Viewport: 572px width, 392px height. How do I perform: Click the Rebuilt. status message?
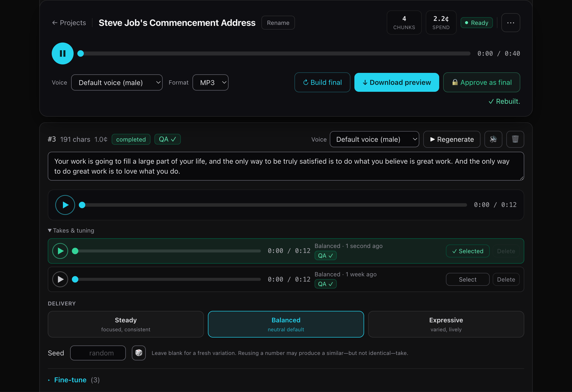pos(504,101)
